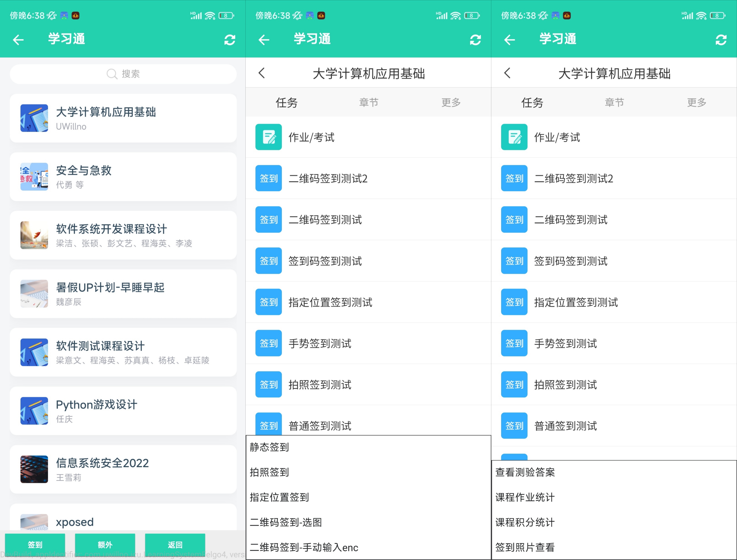Tap refresh icon in first screen header
Screen dimensions: 737x560
click(x=230, y=40)
